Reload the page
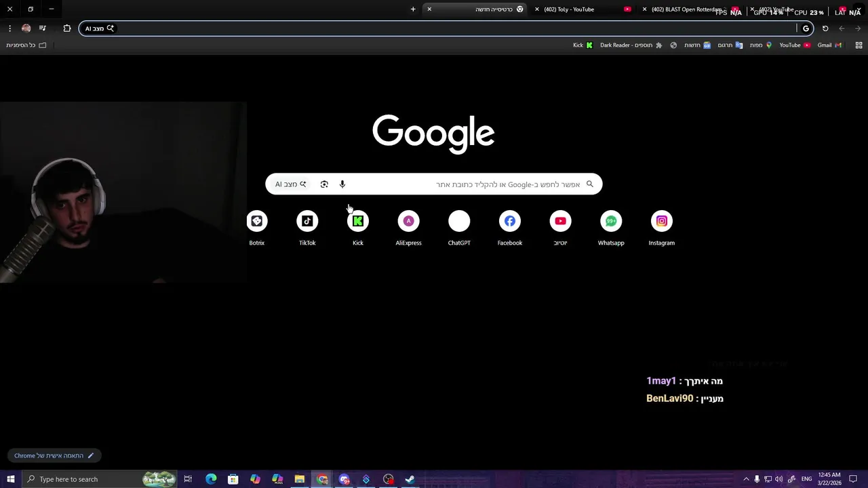The width and height of the screenshot is (868, 488). pyautogui.click(x=825, y=28)
